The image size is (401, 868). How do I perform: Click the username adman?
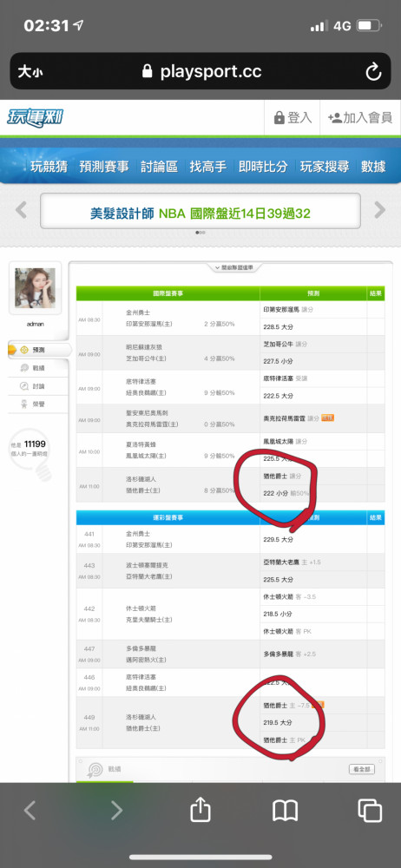35,324
